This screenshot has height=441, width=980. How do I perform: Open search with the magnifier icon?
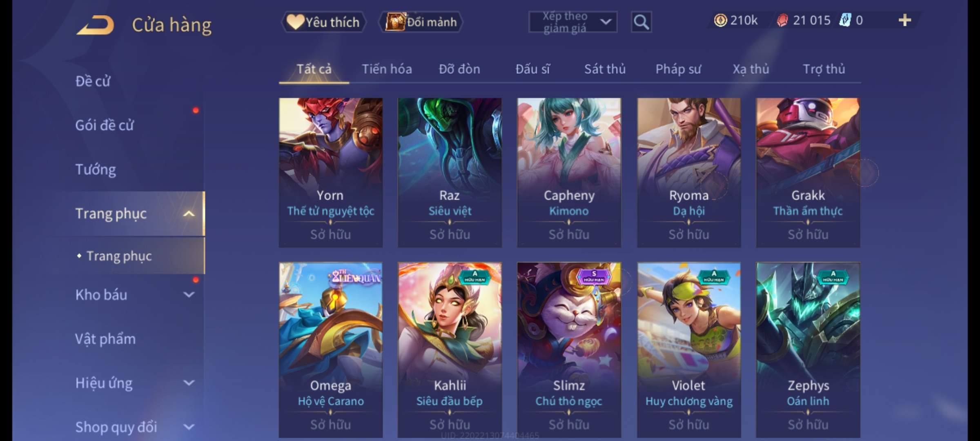641,22
